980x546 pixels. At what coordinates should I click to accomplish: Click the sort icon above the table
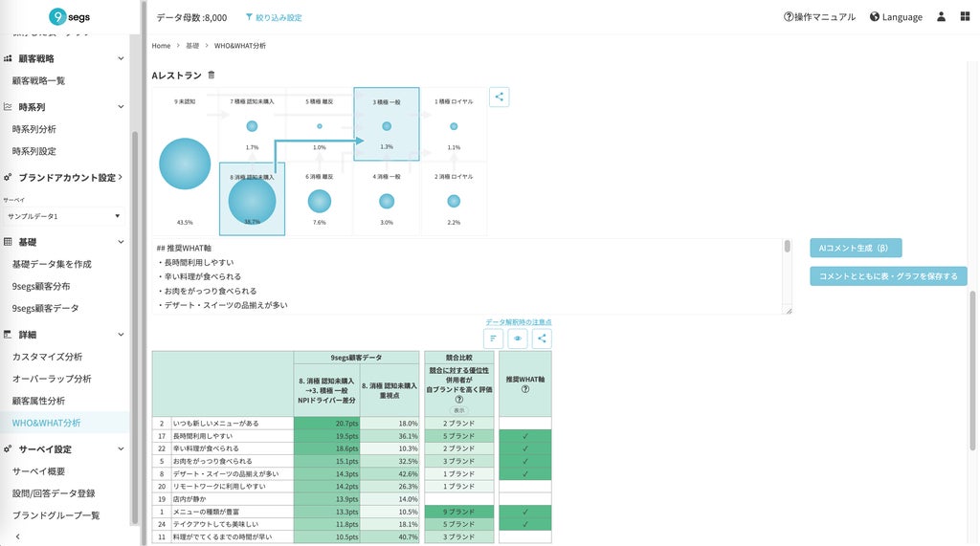493,339
